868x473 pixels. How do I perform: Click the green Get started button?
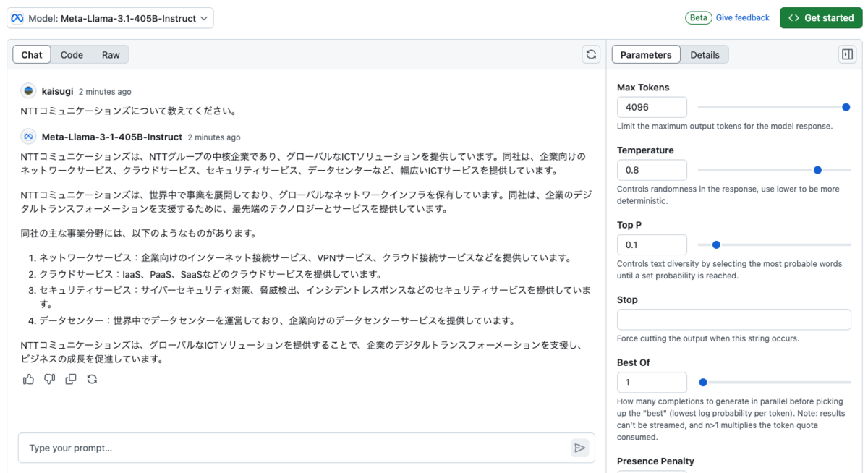[x=821, y=18]
